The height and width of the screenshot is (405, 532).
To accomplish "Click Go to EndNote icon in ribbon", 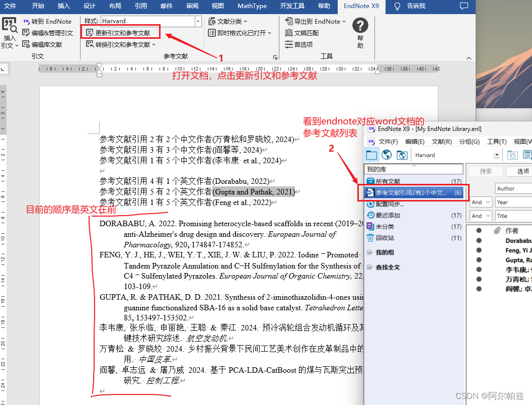I will pos(26,21).
